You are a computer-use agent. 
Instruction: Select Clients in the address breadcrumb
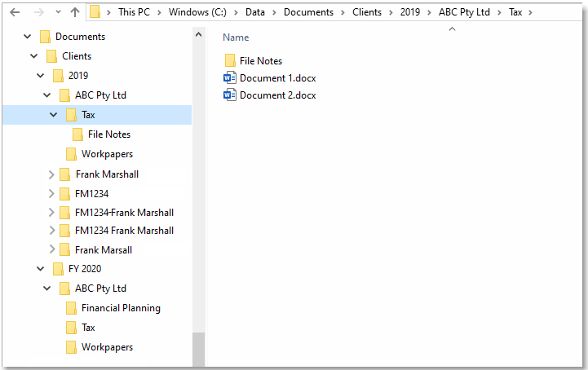coord(367,12)
